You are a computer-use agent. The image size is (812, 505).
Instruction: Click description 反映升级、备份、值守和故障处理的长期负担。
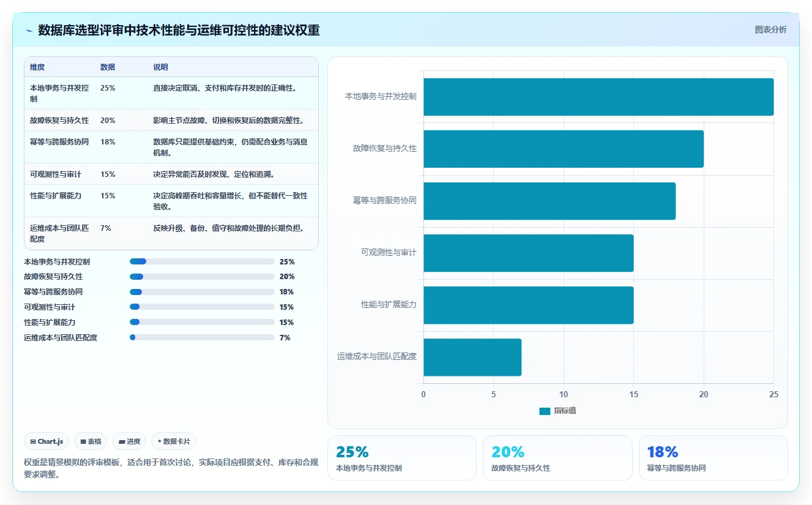[x=229, y=228]
